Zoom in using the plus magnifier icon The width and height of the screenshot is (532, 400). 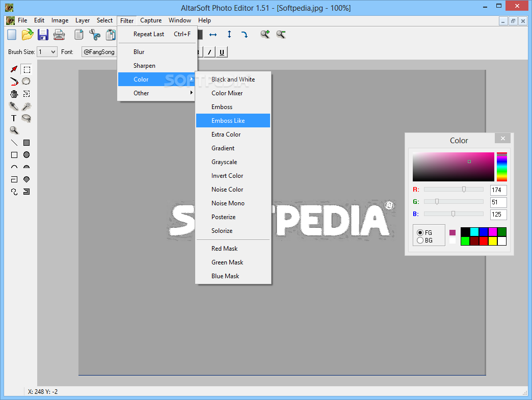coord(265,34)
